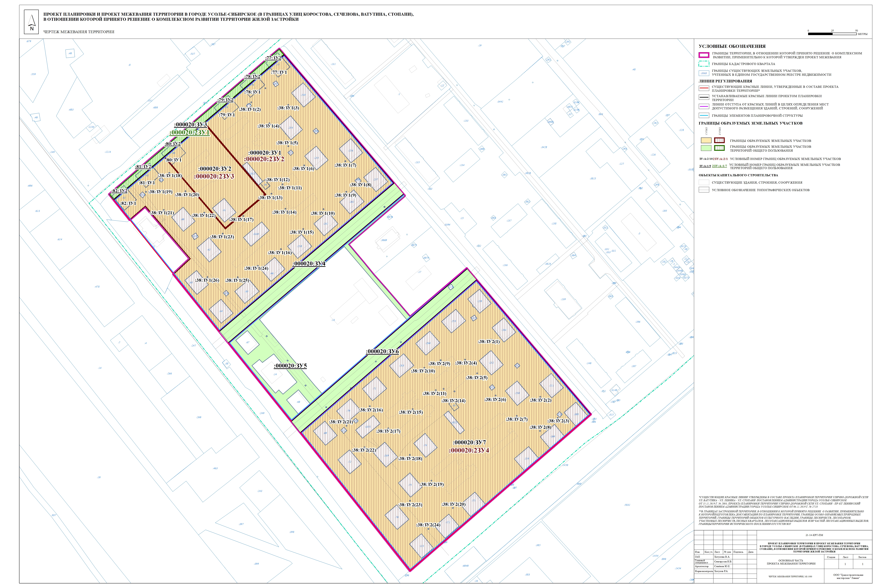The image size is (877, 588).
Task: Click 'ОСНОВНАЯ ЧАСТЬ' in the title block
Action: 791,560
